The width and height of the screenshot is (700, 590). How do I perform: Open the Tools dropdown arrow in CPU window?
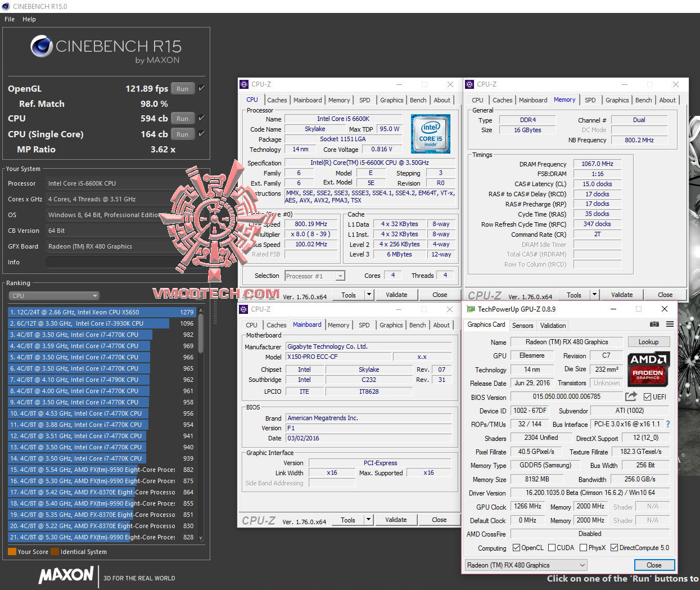pyautogui.click(x=369, y=295)
